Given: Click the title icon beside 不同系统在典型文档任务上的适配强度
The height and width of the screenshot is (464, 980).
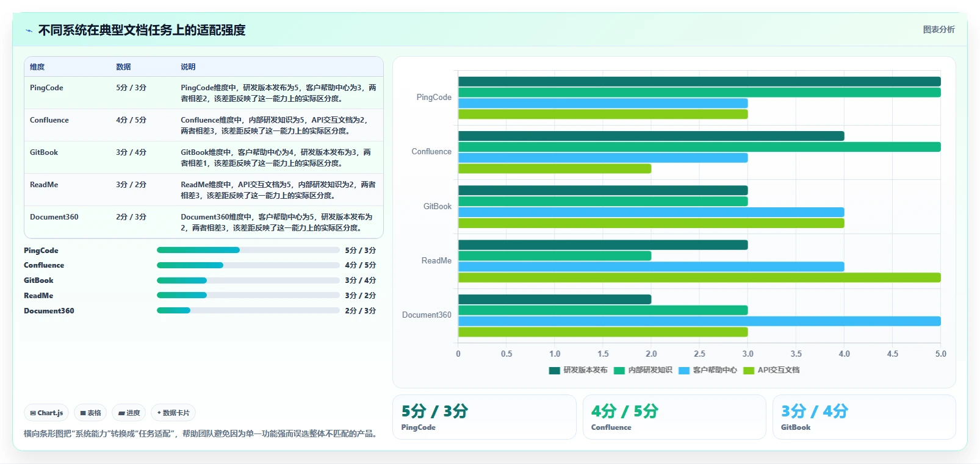Looking at the screenshot, I should click(x=29, y=30).
